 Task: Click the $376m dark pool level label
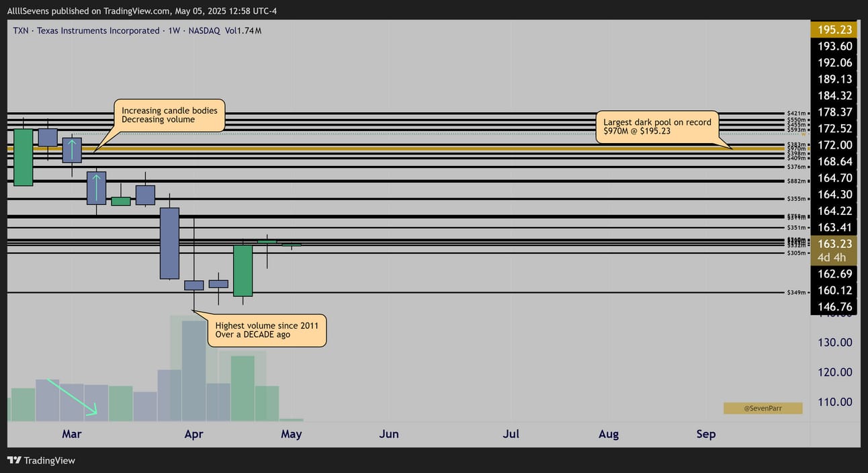795,166
